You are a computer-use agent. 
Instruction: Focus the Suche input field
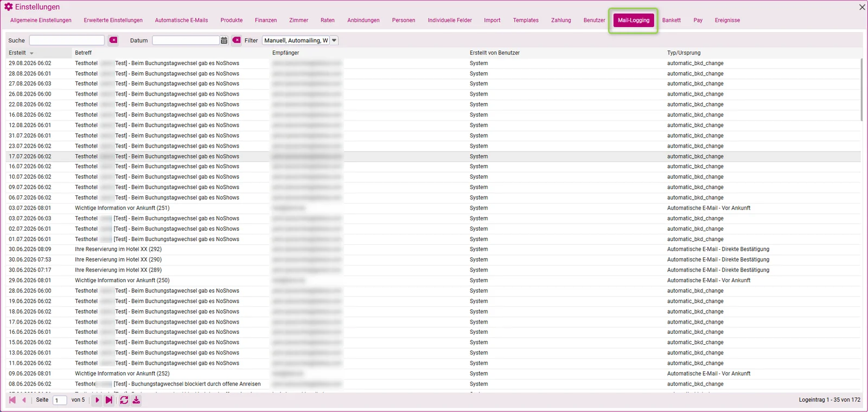click(x=67, y=40)
